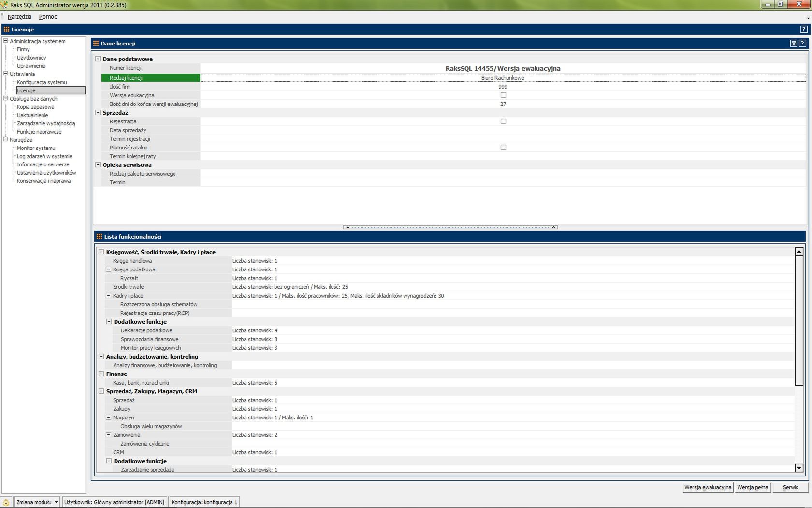Open the Pomoc menu
Screen dimensions: 812x508
point(48,17)
